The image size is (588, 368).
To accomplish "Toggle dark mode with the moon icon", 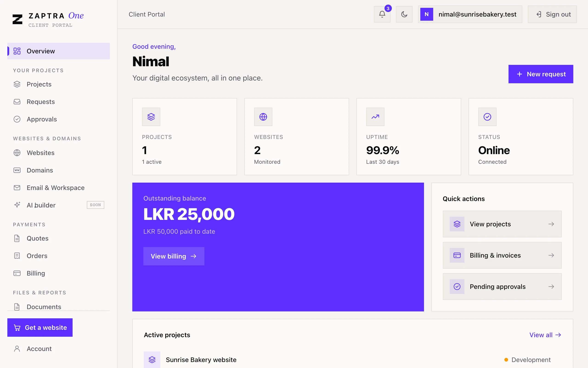I will click(404, 14).
